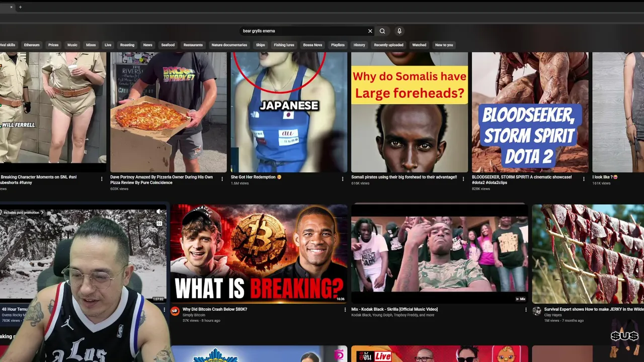Open the JAPANESE climber short thumbnail
The height and width of the screenshot is (362, 644).
pos(289,112)
